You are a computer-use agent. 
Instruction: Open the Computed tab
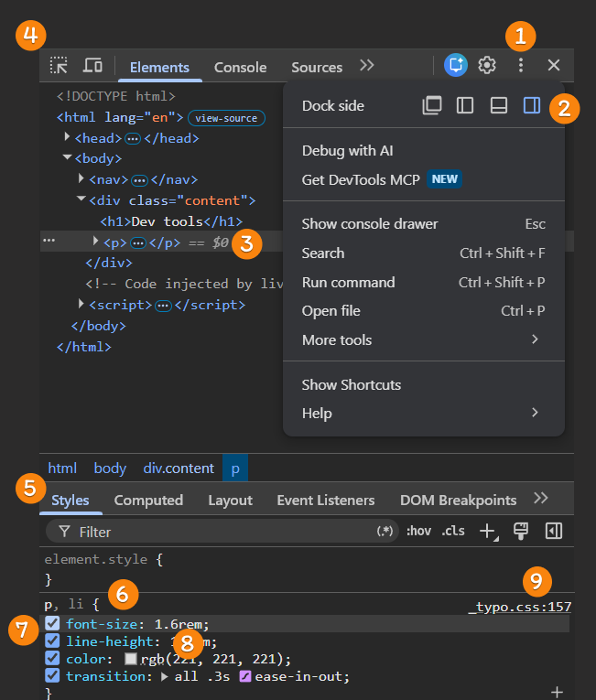148,500
